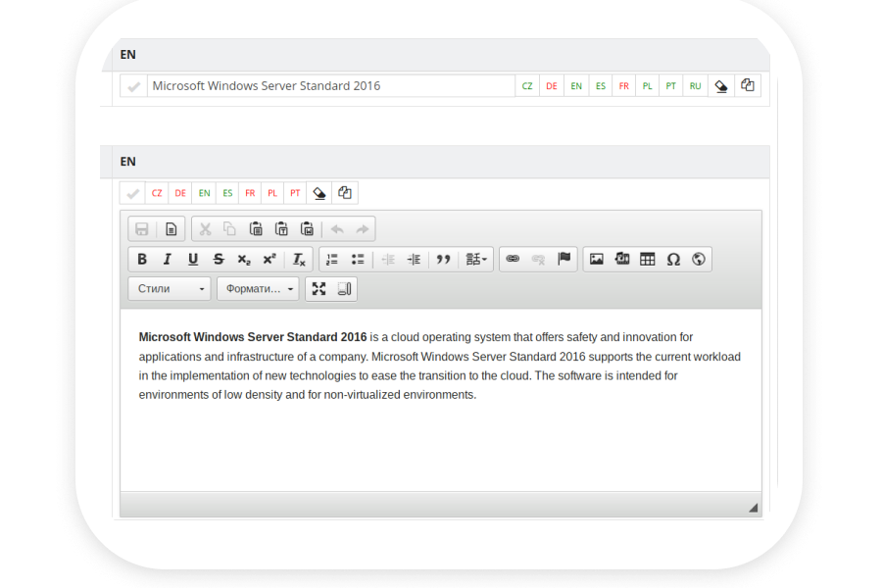Select FR language in title row
The image size is (882, 588).
pos(624,86)
